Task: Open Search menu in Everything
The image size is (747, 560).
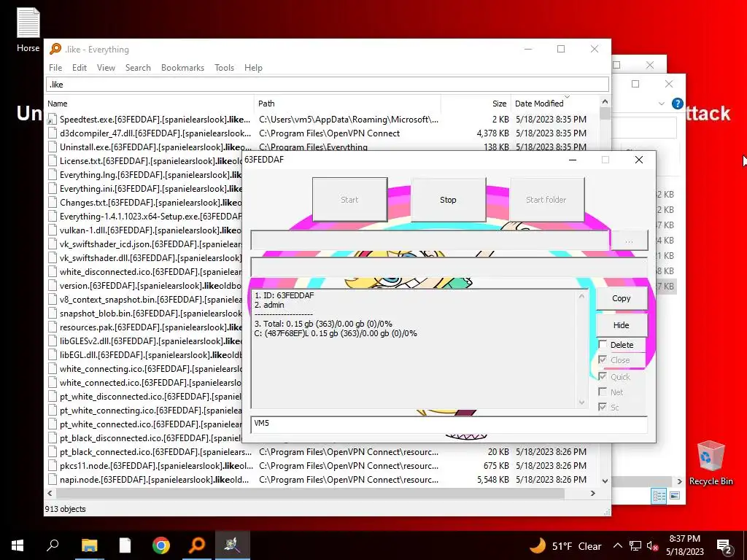Action: coord(138,68)
